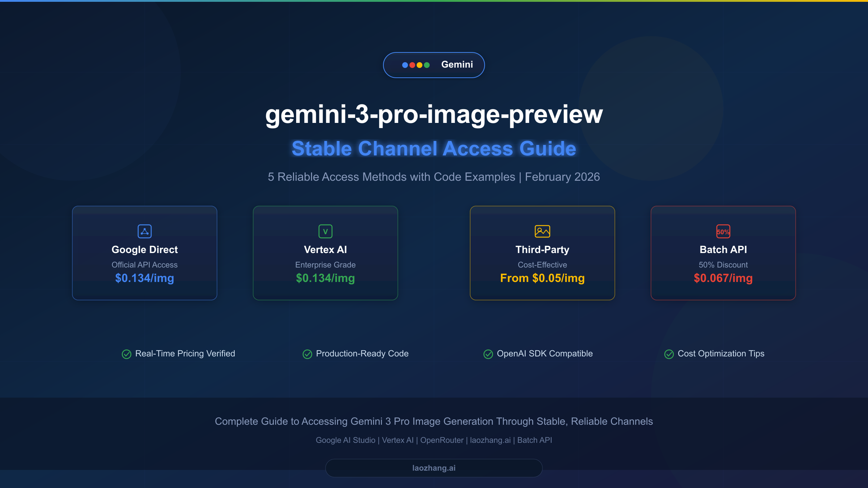Select the Third-Party cost-effective card
Viewport: 868px width, 488px height.
click(x=542, y=253)
